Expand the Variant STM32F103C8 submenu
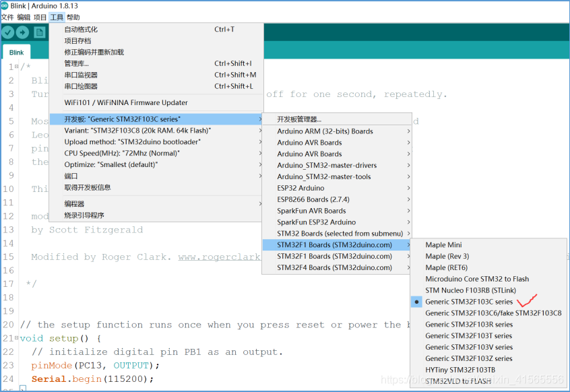 [x=156, y=131]
